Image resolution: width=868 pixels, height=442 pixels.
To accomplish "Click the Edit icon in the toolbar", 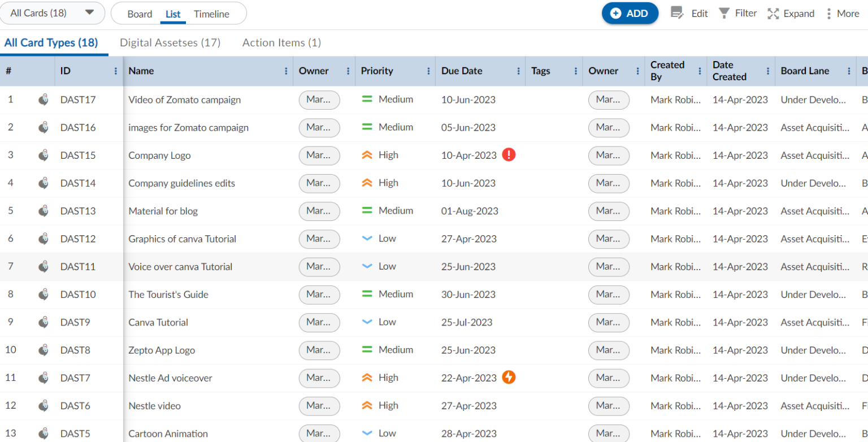I will (676, 13).
